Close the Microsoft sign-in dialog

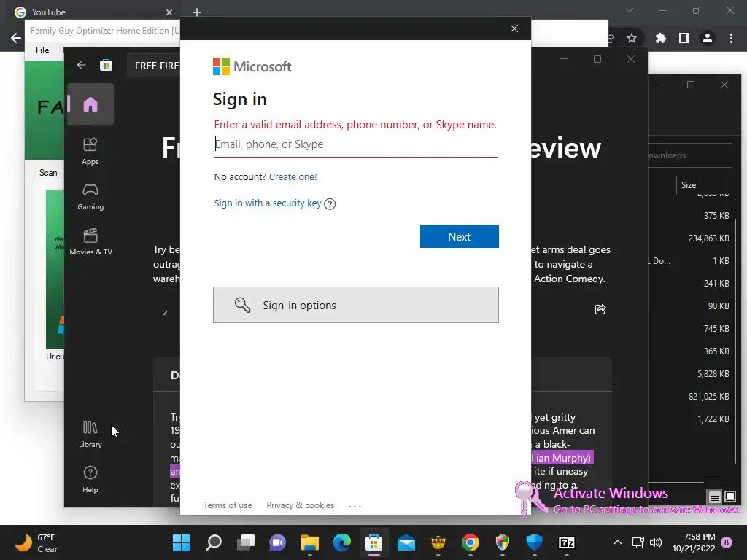coord(514,28)
